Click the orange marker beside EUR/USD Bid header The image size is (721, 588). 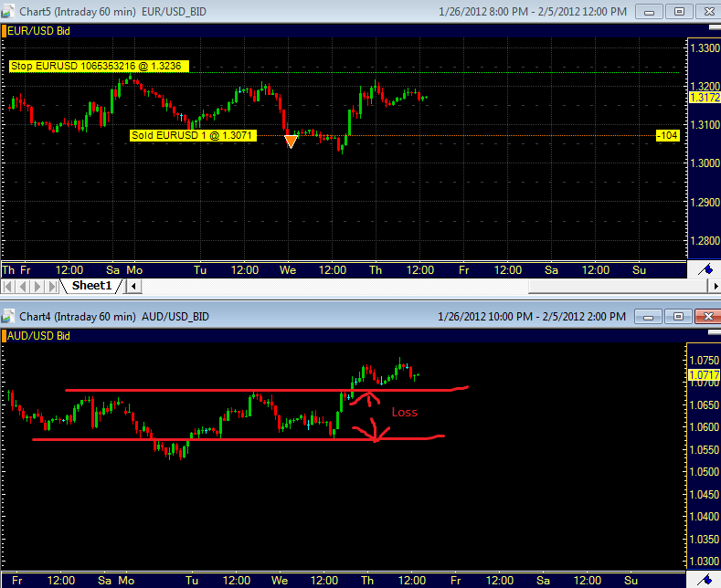pyautogui.click(x=4, y=31)
